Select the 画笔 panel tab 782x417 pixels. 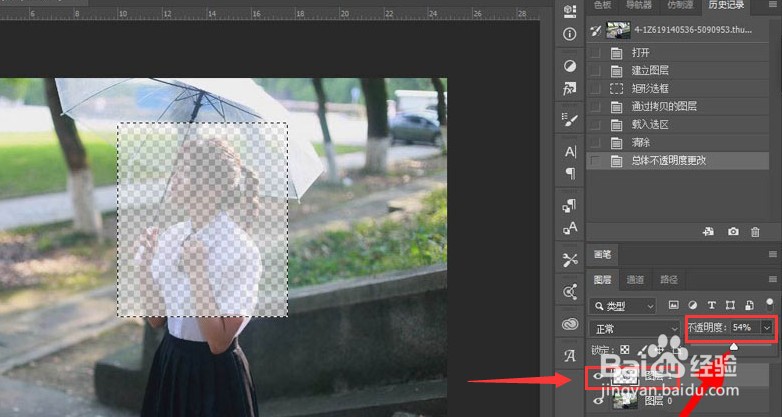coord(602,254)
